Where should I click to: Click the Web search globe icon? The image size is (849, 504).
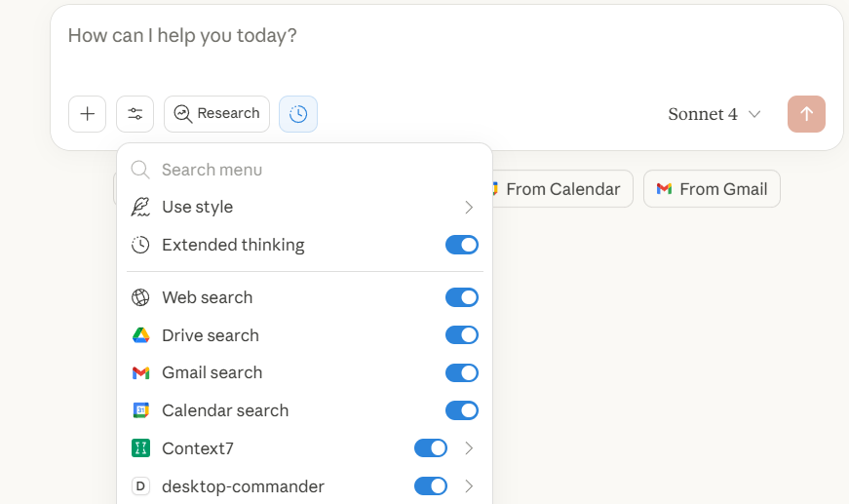[140, 297]
